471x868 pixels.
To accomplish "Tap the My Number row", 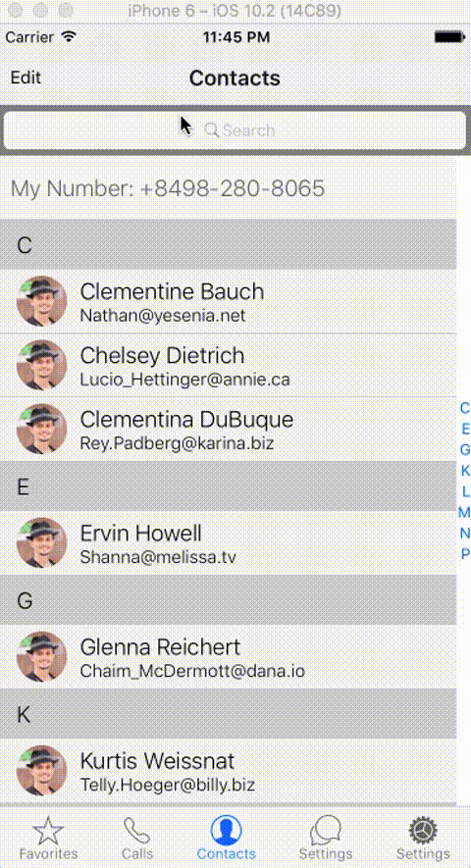I will pos(229,188).
